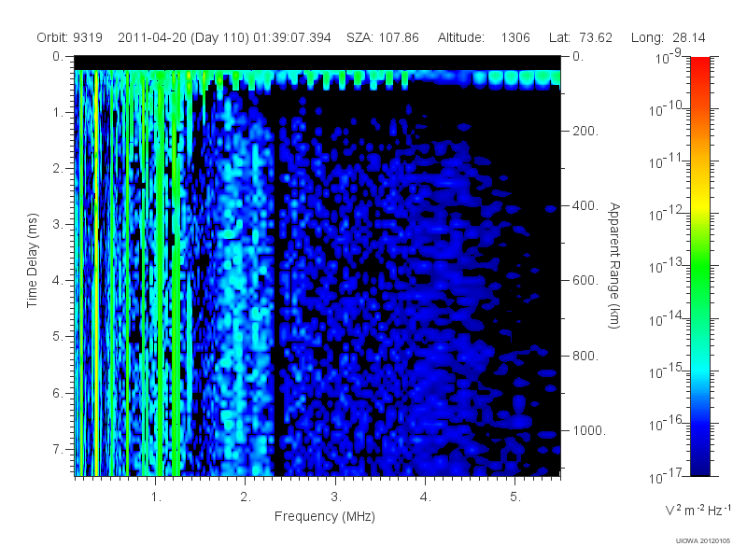Select the date 2011-04-20 (Day 110) text
The height and width of the screenshot is (560, 747).
(183, 37)
